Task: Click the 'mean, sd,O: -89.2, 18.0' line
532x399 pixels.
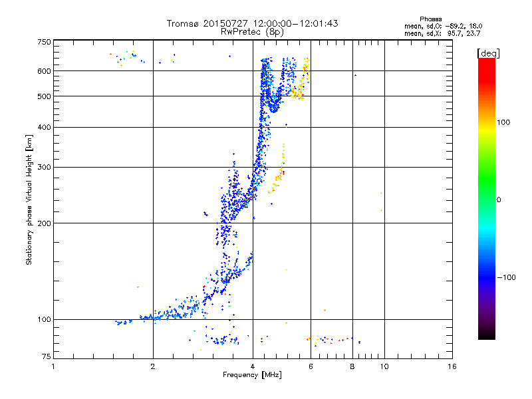Action: coord(443,26)
